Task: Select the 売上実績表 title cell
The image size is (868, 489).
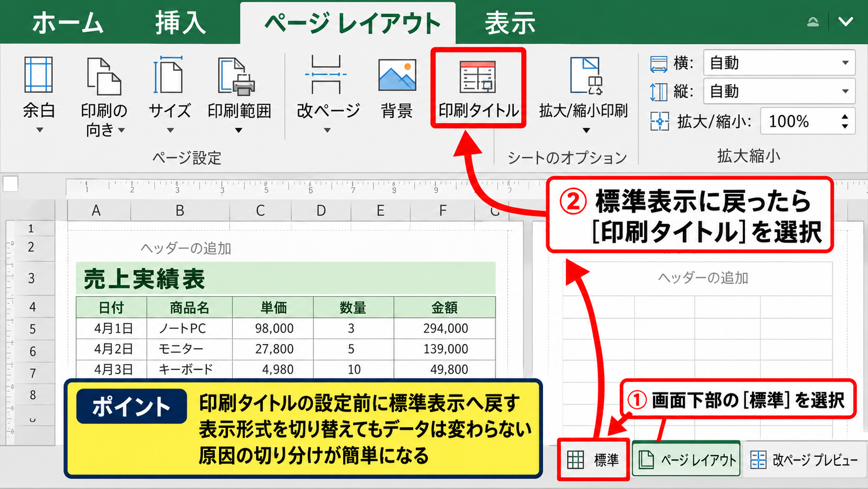Action: (286, 279)
